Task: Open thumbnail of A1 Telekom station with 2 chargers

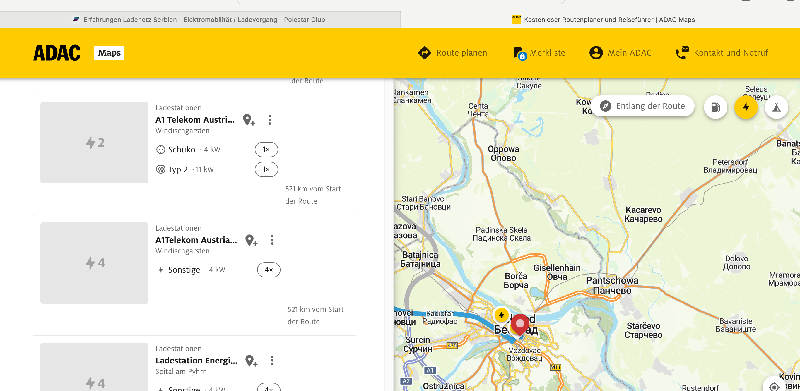Action: coord(94,142)
